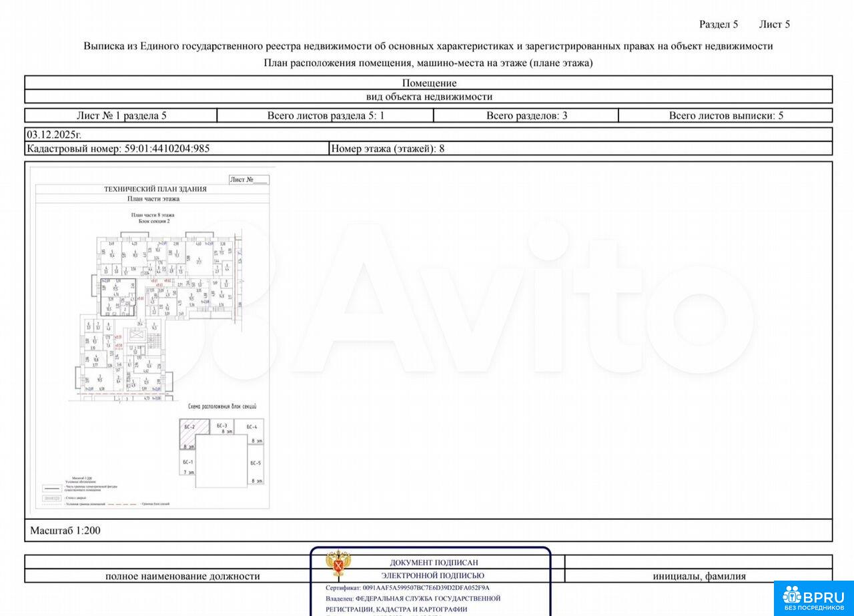
Task: Click the 'Лист №' box on plan
Action: pos(248,180)
